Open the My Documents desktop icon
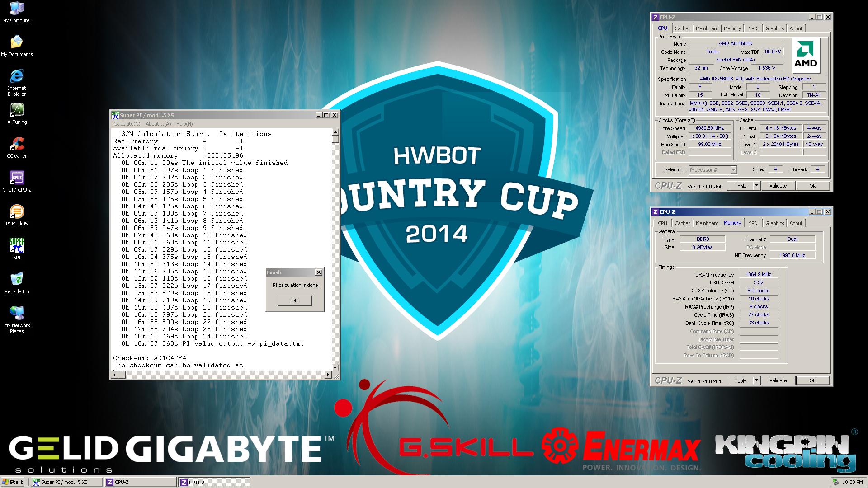868x488 pixels. (x=17, y=46)
